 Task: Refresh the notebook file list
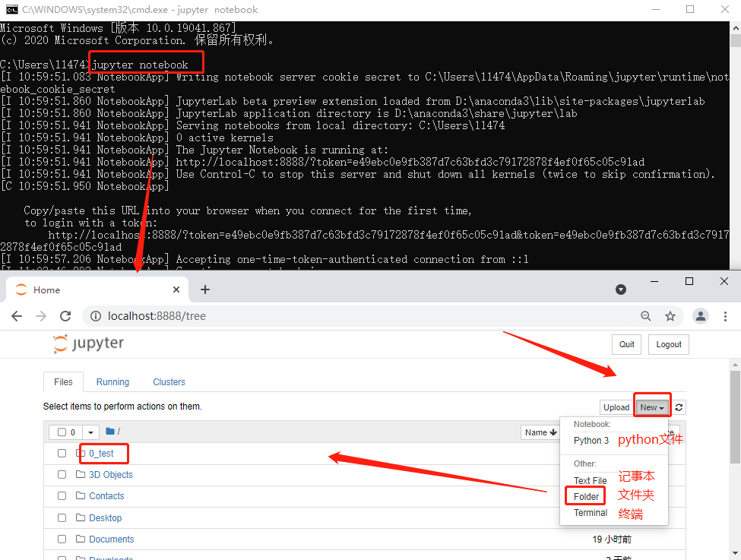coord(679,407)
